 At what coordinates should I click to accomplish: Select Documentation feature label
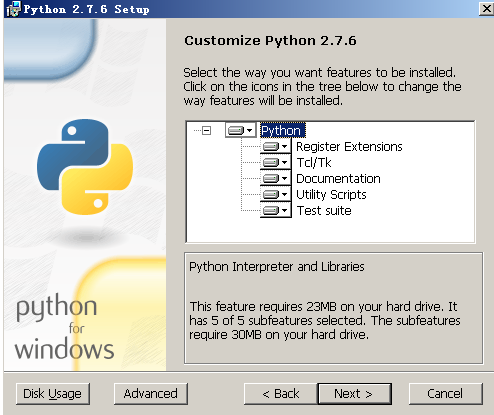click(338, 179)
